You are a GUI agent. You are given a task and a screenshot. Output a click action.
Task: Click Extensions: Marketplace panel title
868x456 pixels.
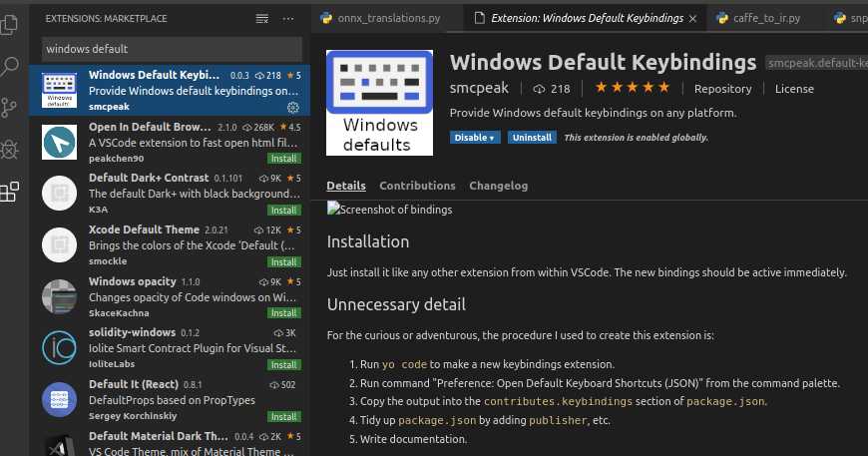[x=107, y=19]
